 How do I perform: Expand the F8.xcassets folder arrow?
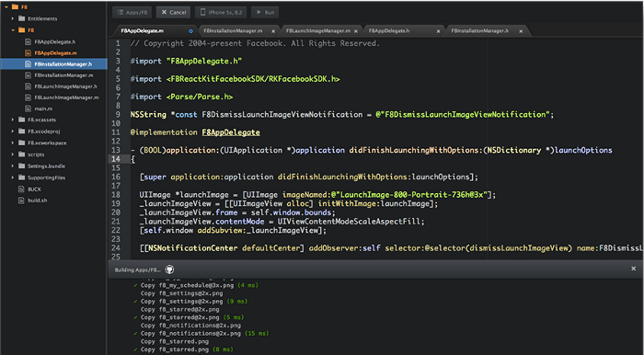point(13,120)
